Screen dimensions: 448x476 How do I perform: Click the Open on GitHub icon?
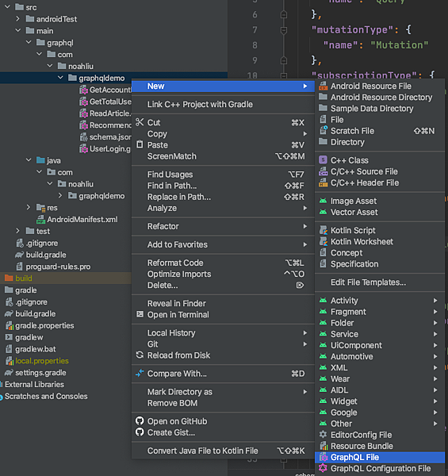[x=140, y=421]
